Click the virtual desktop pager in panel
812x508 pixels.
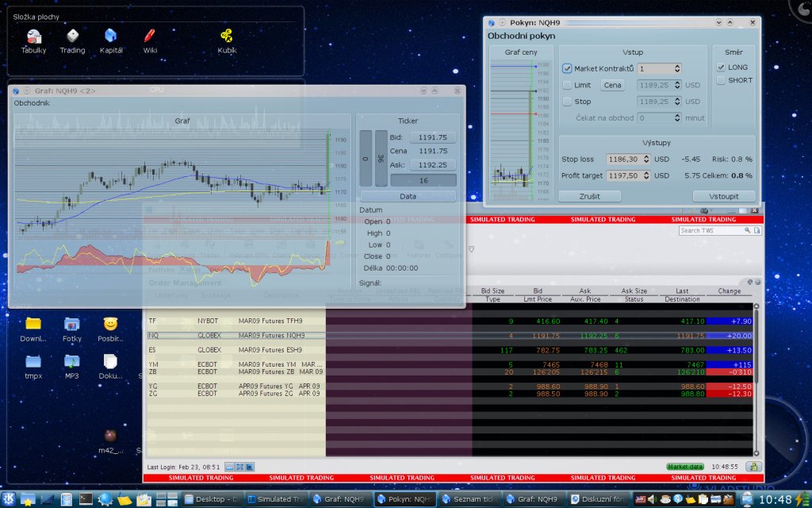coord(167,498)
